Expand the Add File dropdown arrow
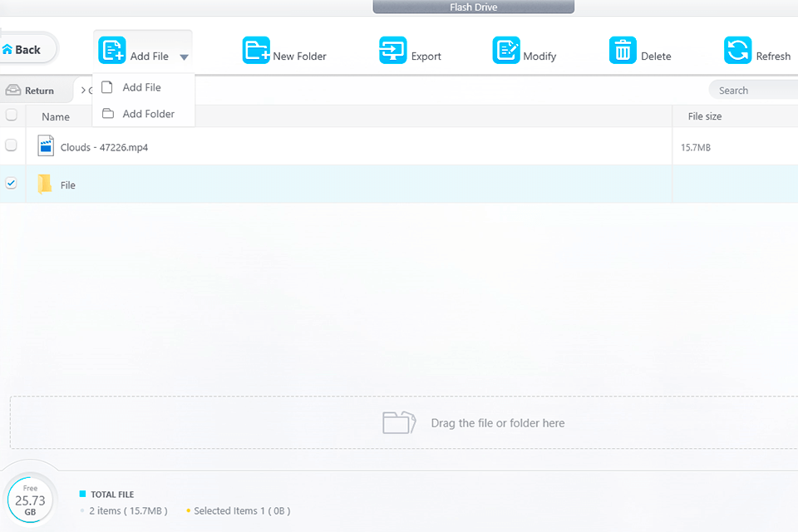Viewport: 798px width, 532px height. (x=184, y=57)
